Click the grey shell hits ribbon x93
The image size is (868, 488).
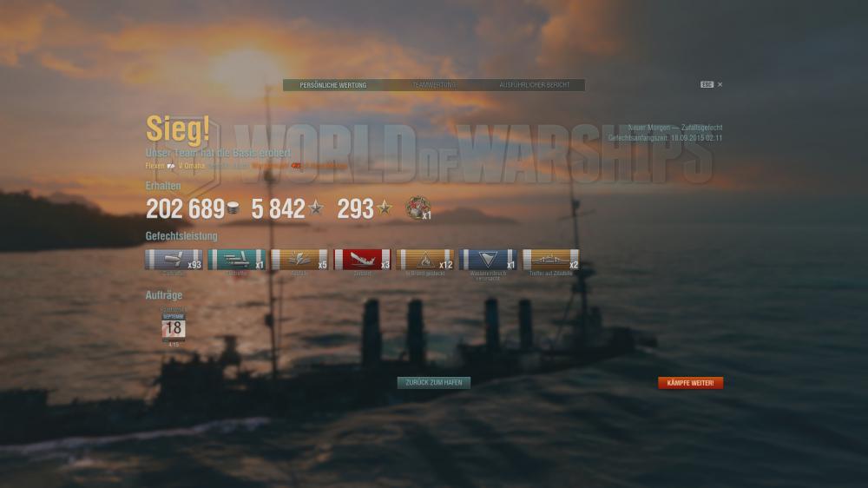[x=174, y=260]
